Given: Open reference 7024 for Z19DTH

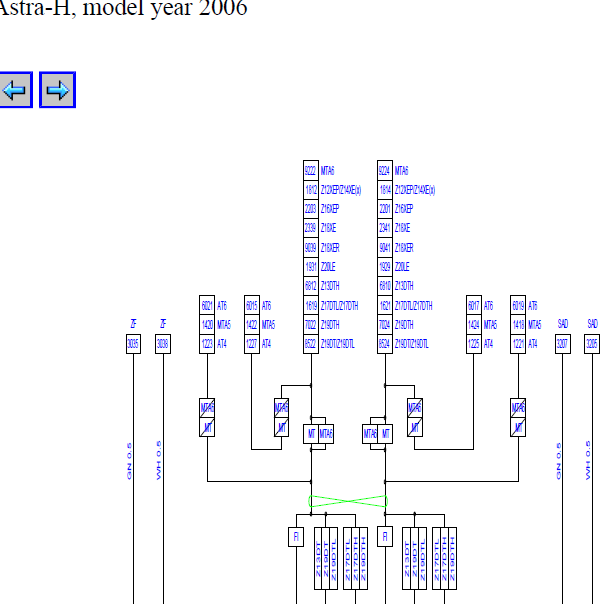Looking at the screenshot, I should coord(385,325).
